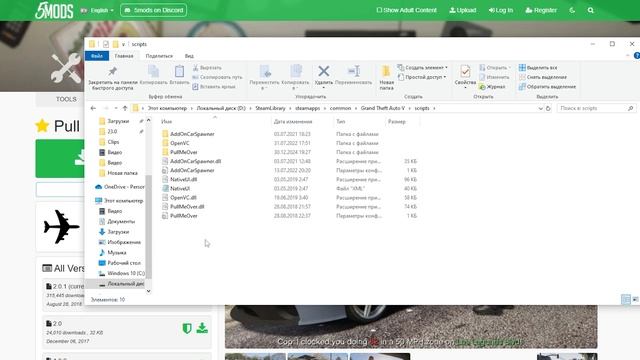Expand the Open command dropdown in ribbon
The height and width of the screenshot is (360, 640).
pyautogui.click(x=510, y=68)
